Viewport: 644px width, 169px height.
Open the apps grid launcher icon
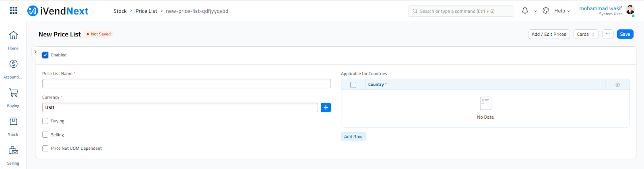[x=13, y=10]
